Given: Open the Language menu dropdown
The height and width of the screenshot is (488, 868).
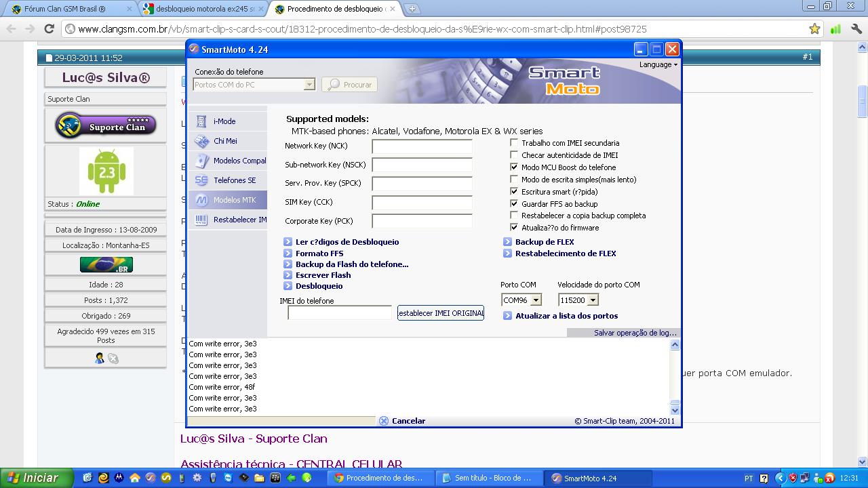Looking at the screenshot, I should [x=658, y=65].
